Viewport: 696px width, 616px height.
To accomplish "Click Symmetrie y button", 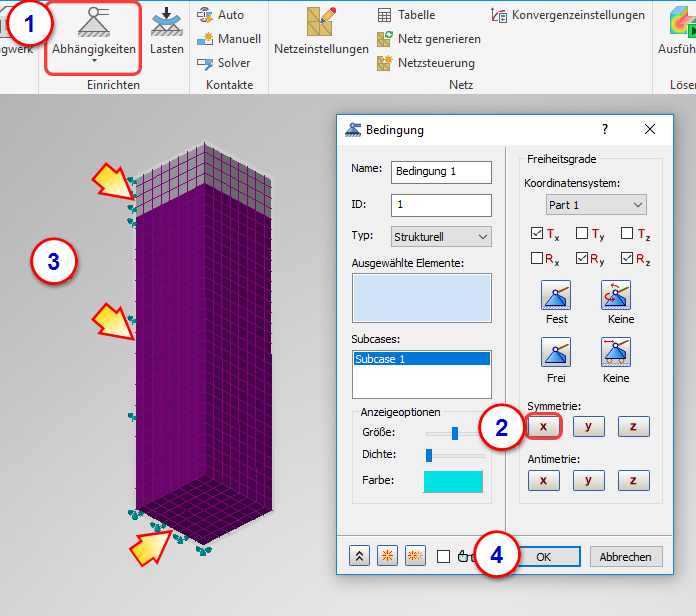I will (x=589, y=426).
